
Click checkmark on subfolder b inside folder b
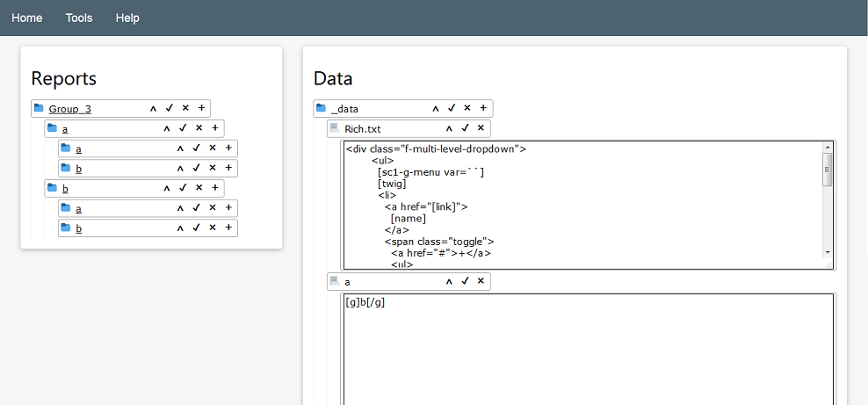point(196,228)
